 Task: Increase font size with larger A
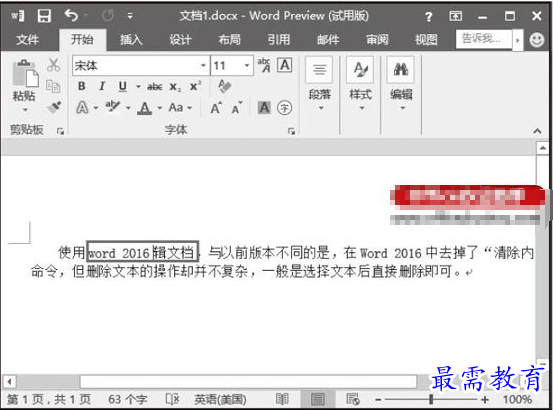click(216, 108)
